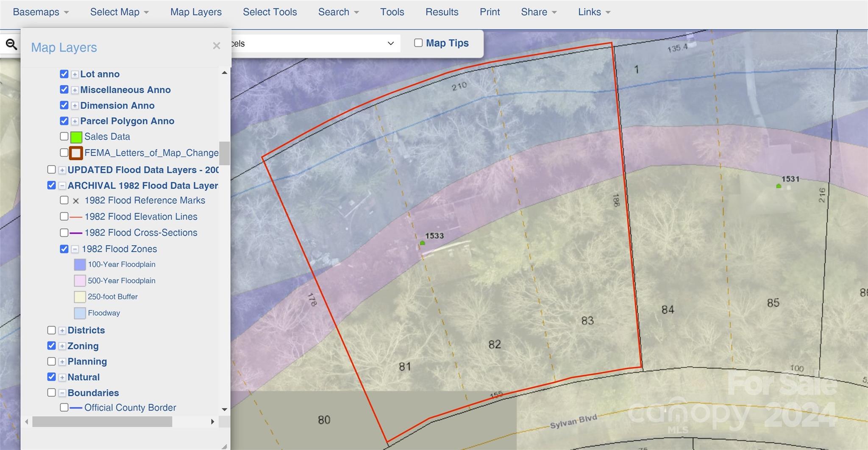Screen dimensions: 868x450
Task: Expand the Miscellaneous Anno node
Action: (75, 90)
